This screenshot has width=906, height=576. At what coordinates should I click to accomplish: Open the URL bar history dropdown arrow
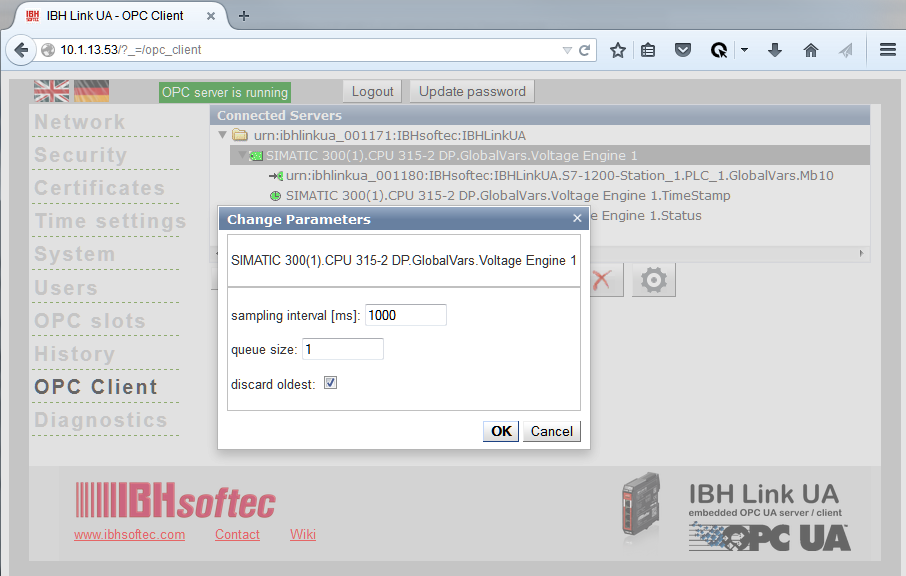(x=567, y=50)
